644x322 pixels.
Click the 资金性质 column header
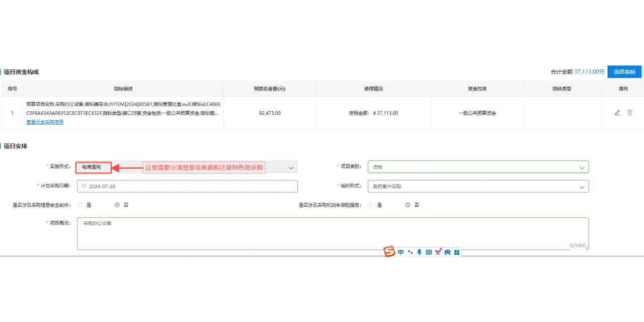[x=477, y=89]
